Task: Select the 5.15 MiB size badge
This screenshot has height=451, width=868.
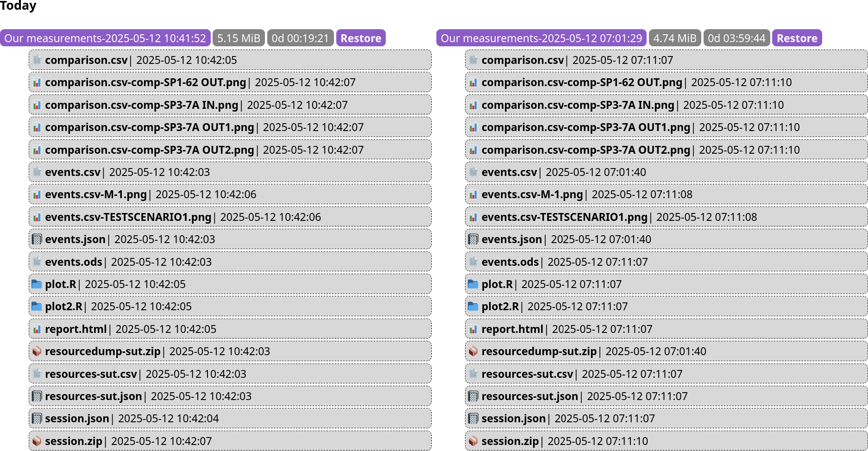Action: point(239,38)
